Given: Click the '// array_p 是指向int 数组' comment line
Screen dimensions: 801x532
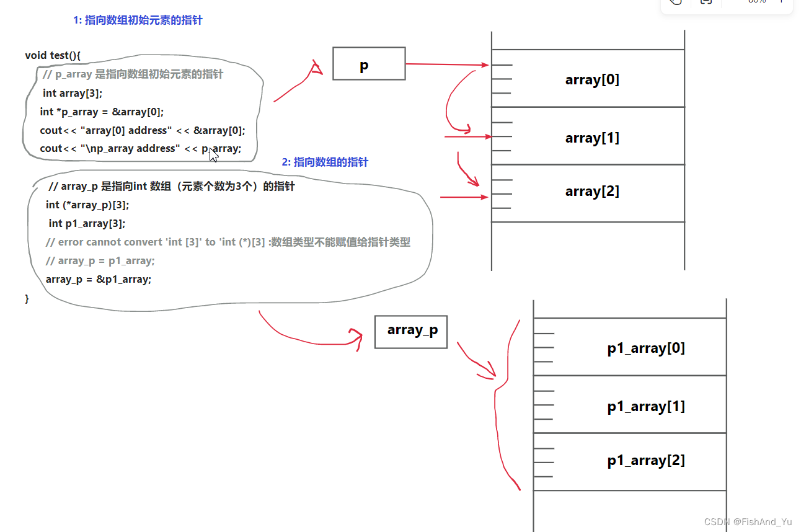Looking at the screenshot, I should [172, 186].
